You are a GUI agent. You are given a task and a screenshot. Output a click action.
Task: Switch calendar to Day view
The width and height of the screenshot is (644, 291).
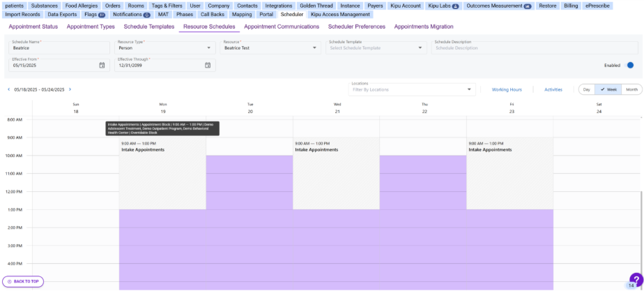point(586,89)
